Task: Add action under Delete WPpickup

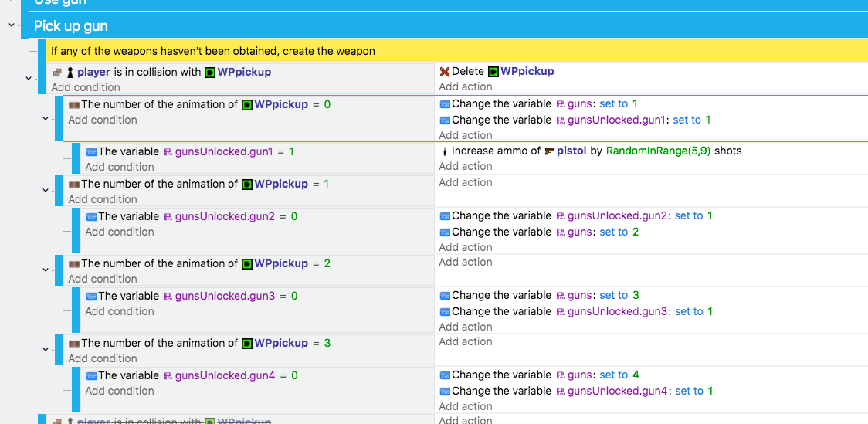Action: tap(466, 87)
